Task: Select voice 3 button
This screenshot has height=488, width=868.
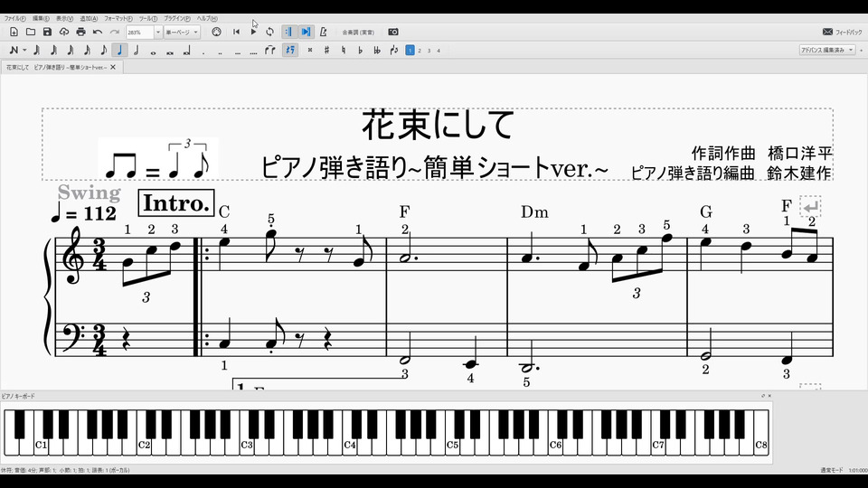Action: tap(429, 51)
